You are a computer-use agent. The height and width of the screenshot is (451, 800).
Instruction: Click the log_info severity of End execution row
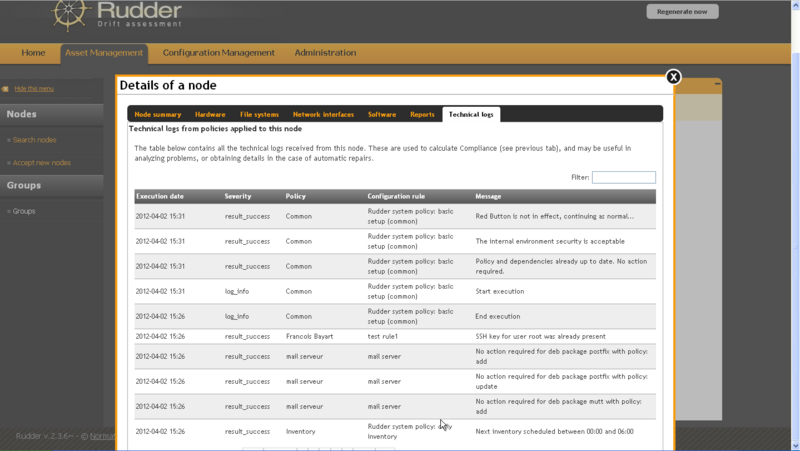pyautogui.click(x=237, y=316)
